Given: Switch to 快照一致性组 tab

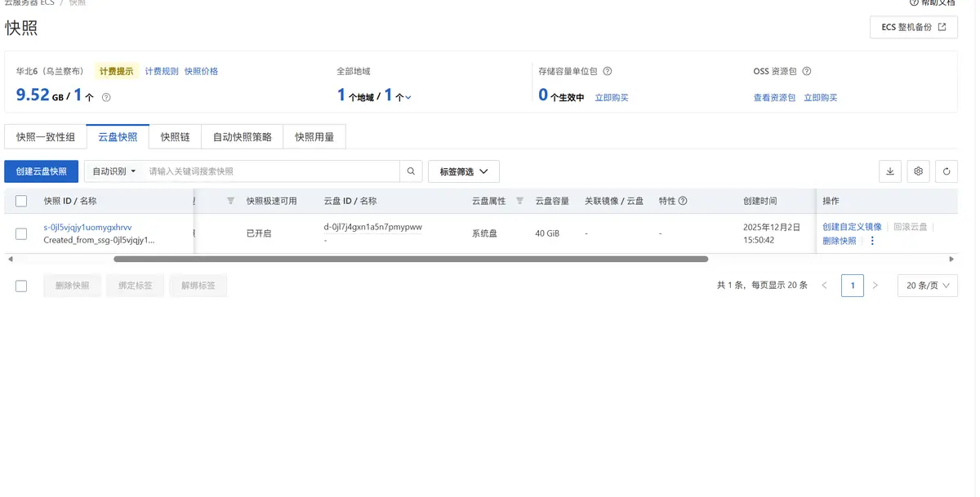Looking at the screenshot, I should coord(46,137).
